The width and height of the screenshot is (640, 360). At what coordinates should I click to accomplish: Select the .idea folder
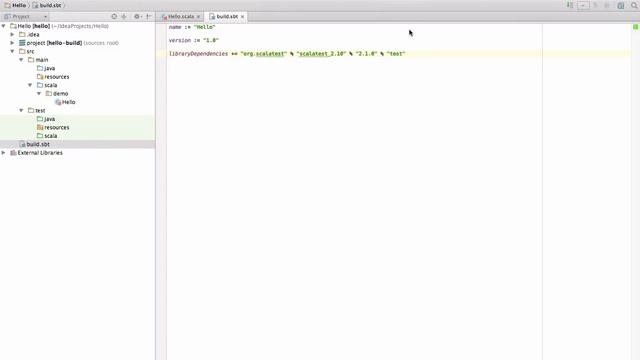[29, 35]
